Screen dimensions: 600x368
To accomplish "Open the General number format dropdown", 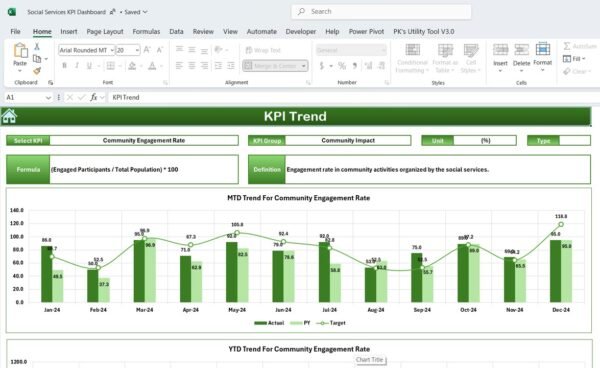I will 383,50.
